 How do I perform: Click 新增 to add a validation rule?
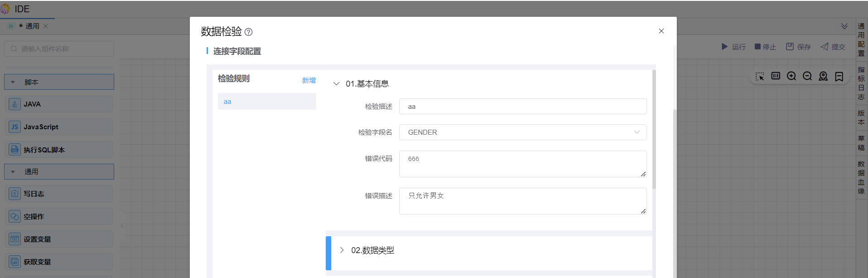tap(309, 80)
